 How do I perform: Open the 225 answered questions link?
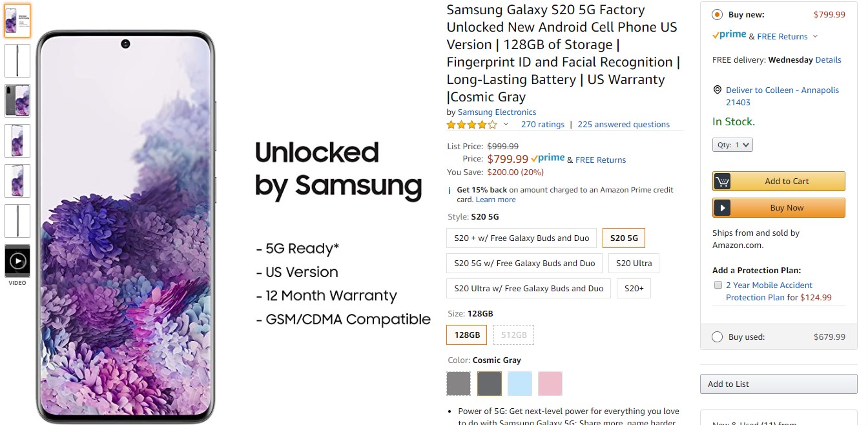(623, 125)
